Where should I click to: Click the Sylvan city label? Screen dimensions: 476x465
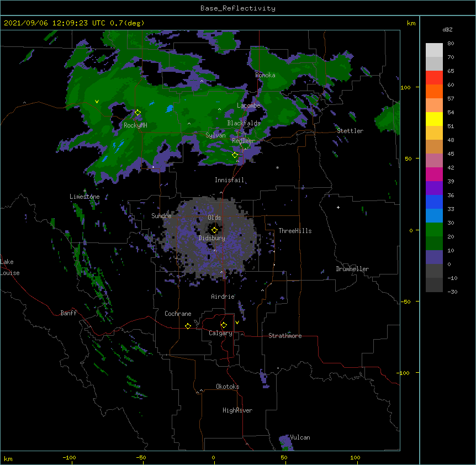(x=215, y=135)
